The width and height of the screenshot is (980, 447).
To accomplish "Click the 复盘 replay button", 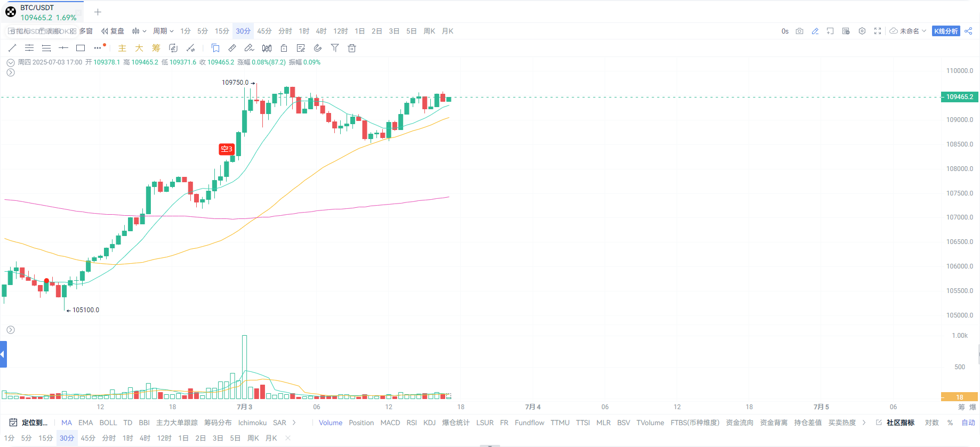I will 113,31.
